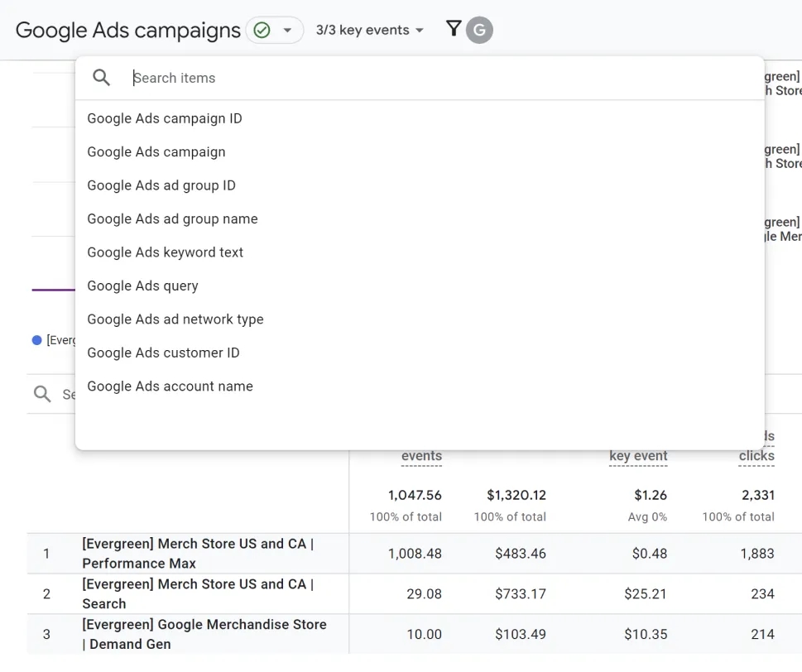The height and width of the screenshot is (672, 802).
Task: Click the blue Evergreen legend dot
Action: tap(36, 340)
